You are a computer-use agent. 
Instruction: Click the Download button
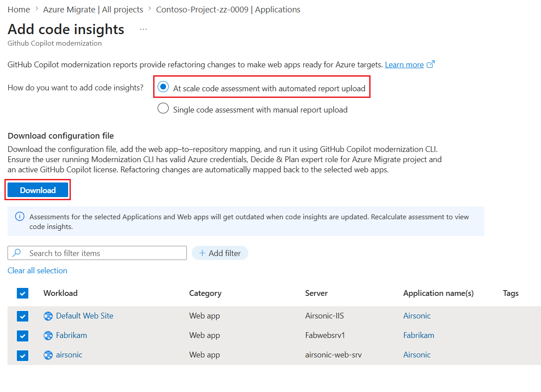pyautogui.click(x=38, y=190)
